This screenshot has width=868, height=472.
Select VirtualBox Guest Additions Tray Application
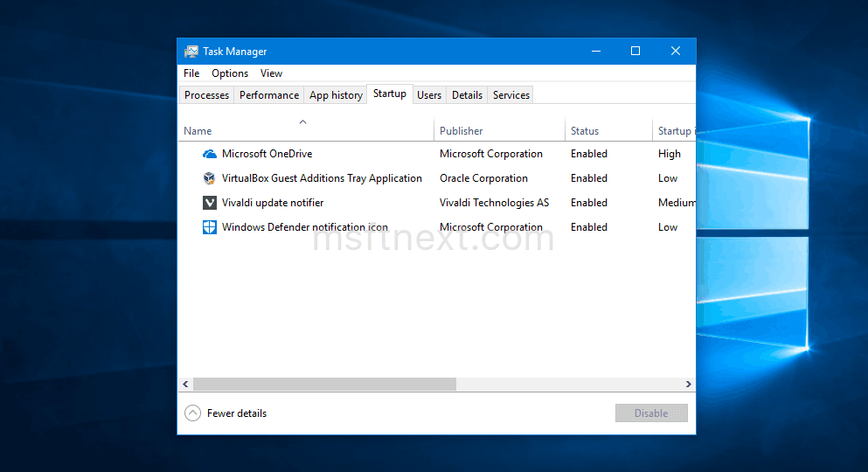tap(322, 178)
